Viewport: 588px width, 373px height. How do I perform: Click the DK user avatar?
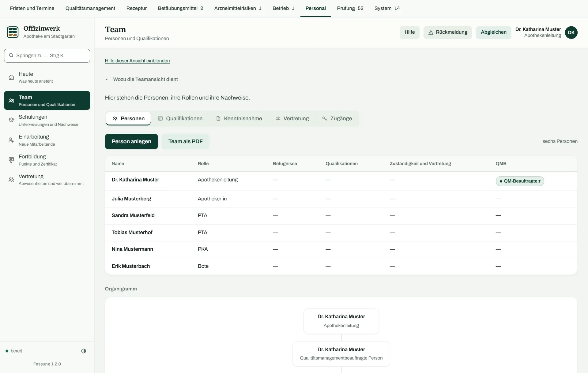(x=571, y=32)
